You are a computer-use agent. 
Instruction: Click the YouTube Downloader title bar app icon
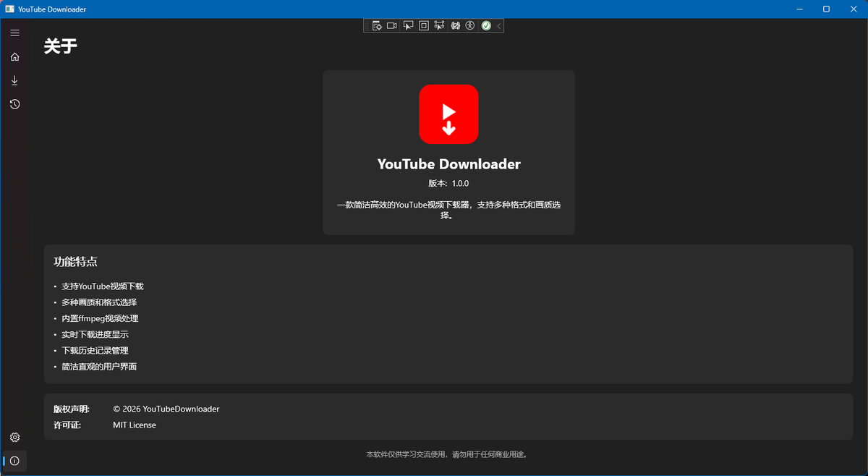point(9,9)
